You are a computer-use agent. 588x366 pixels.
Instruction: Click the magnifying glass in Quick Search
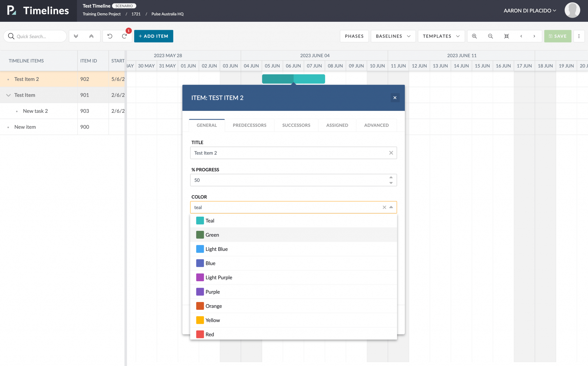(11, 36)
